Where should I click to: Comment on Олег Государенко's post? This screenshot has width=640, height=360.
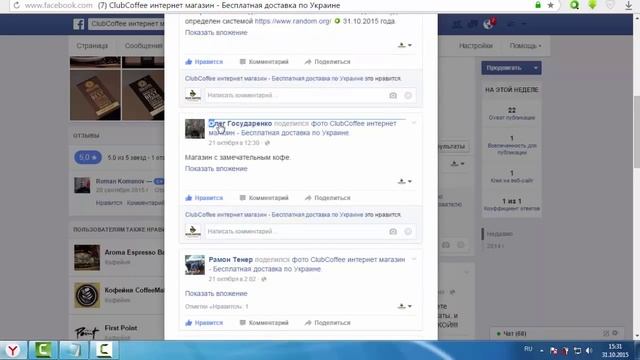pos(264,198)
